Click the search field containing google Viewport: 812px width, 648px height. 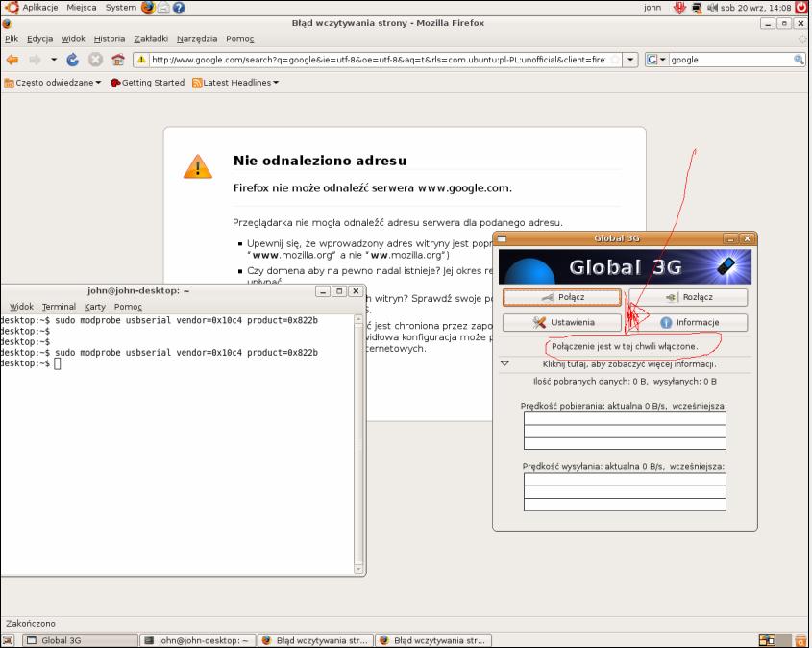tap(730, 60)
